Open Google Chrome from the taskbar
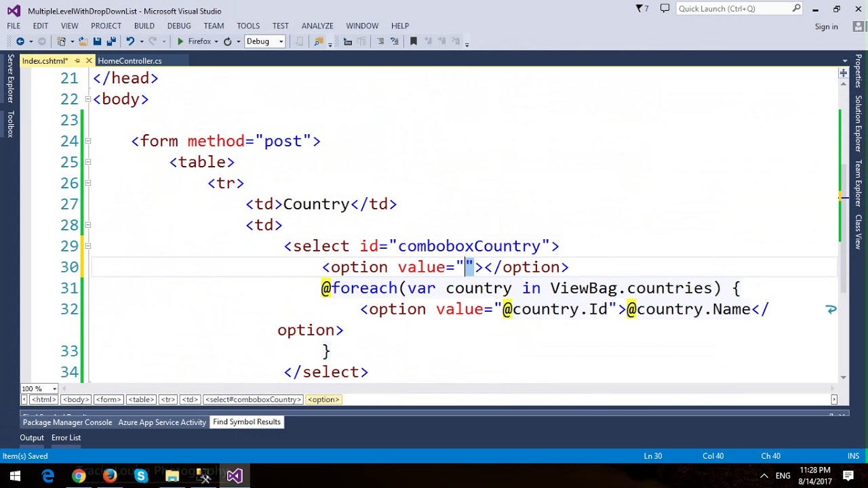 79,476
